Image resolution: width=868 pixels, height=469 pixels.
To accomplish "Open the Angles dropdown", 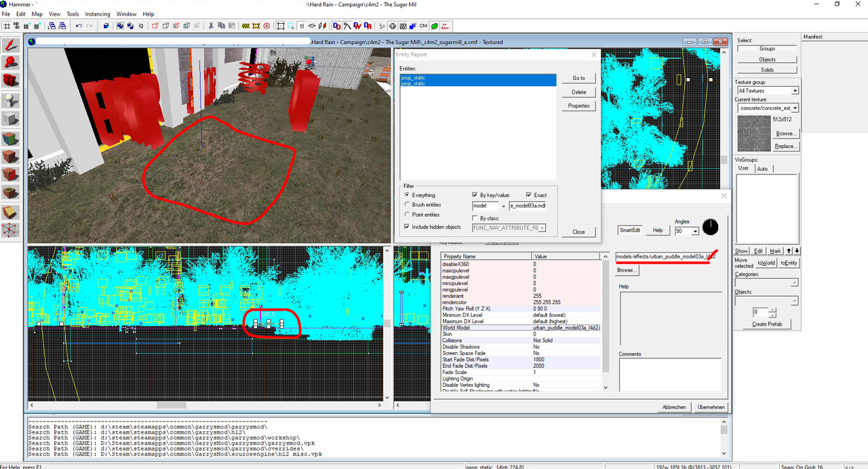I will click(x=695, y=231).
